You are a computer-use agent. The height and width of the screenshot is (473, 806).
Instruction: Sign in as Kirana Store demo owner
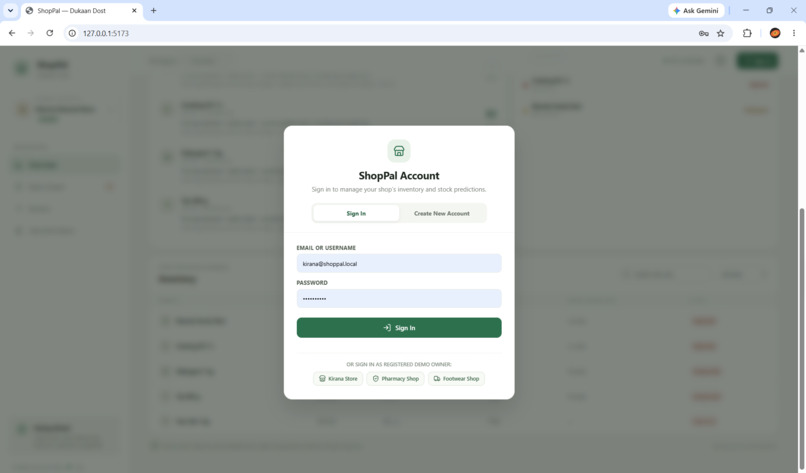(x=338, y=378)
